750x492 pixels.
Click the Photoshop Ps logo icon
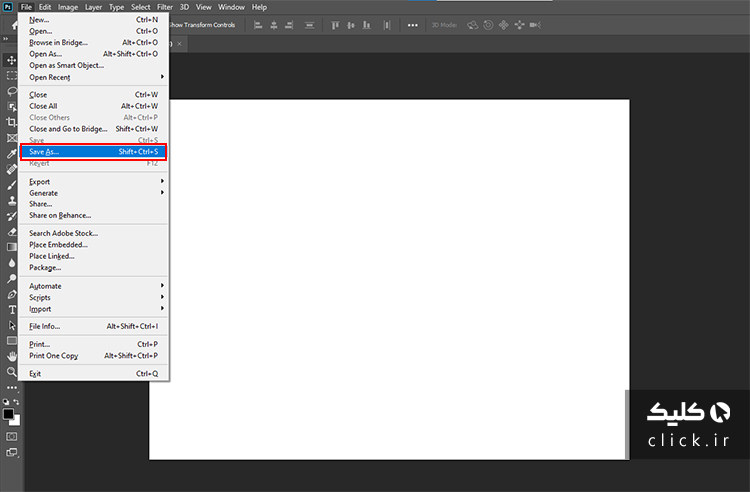point(8,7)
